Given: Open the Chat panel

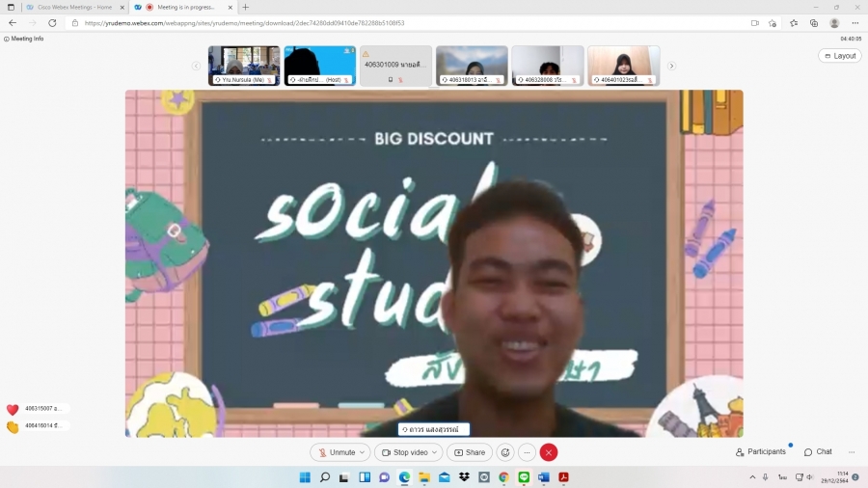Looking at the screenshot, I should coord(818,451).
